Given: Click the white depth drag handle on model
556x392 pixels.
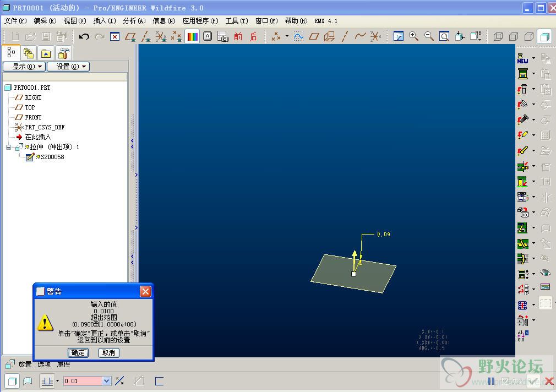Looking at the screenshot, I should 353,274.
